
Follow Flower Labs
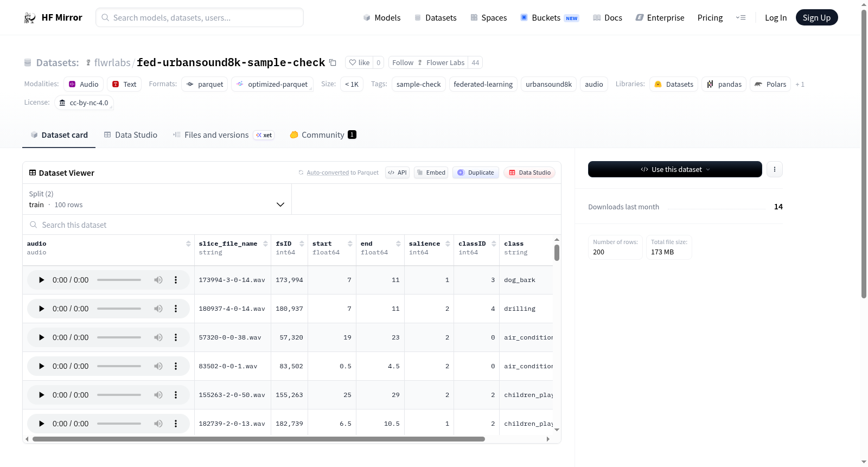(428, 62)
